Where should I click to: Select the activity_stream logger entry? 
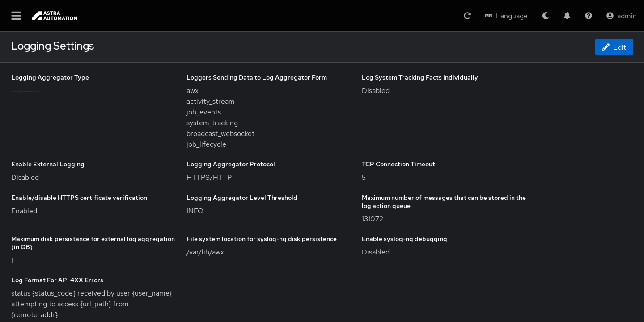point(210,102)
